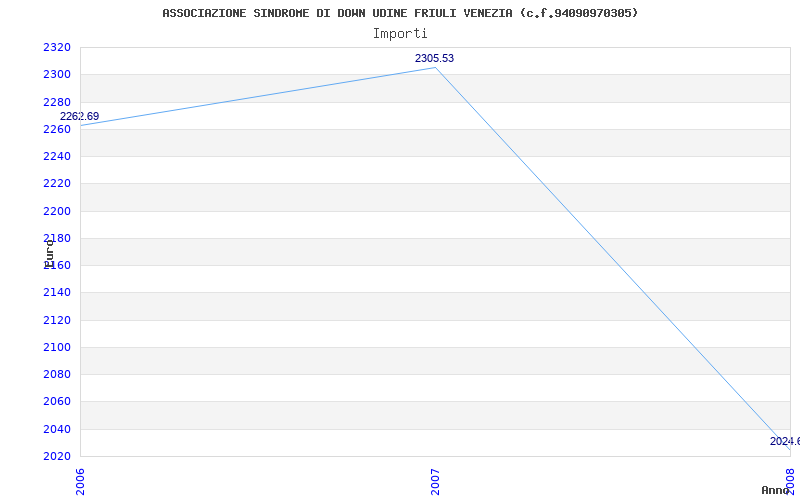The height and width of the screenshot is (500, 800).
Task: Click y-axis value 2100
Action: click(57, 347)
